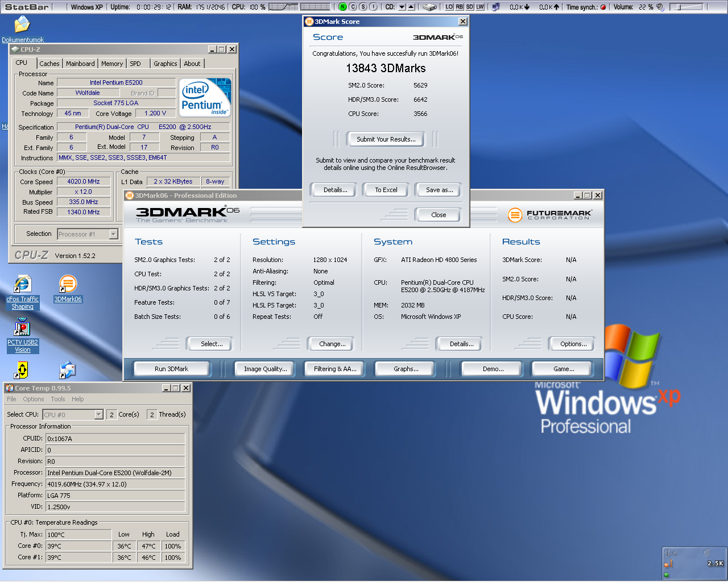Switch to the Mainboard tab in CPU-Z
The image size is (728, 582).
80,64
